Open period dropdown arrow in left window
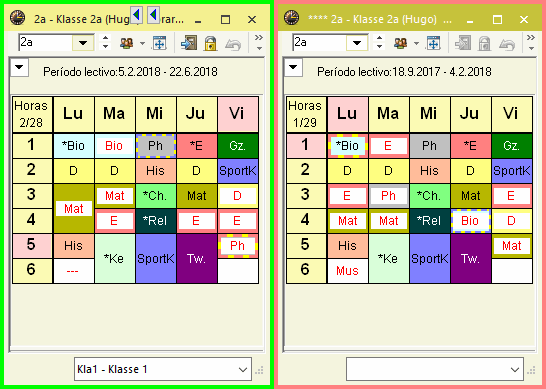546x389 pixels. click(x=20, y=67)
